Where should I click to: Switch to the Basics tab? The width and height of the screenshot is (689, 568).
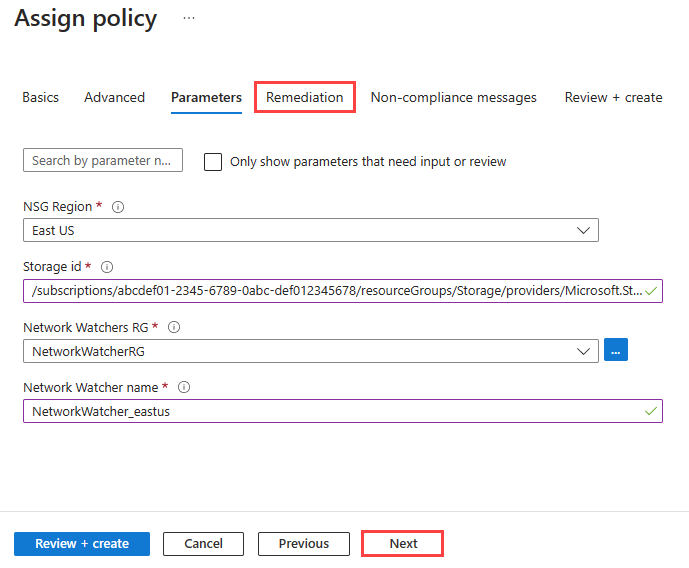pyautogui.click(x=40, y=97)
